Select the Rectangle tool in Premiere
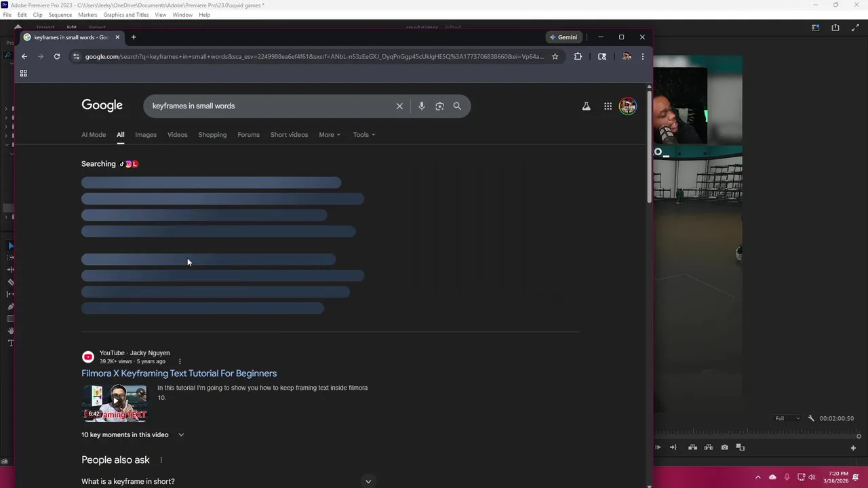This screenshot has width=868, height=488. point(11,319)
